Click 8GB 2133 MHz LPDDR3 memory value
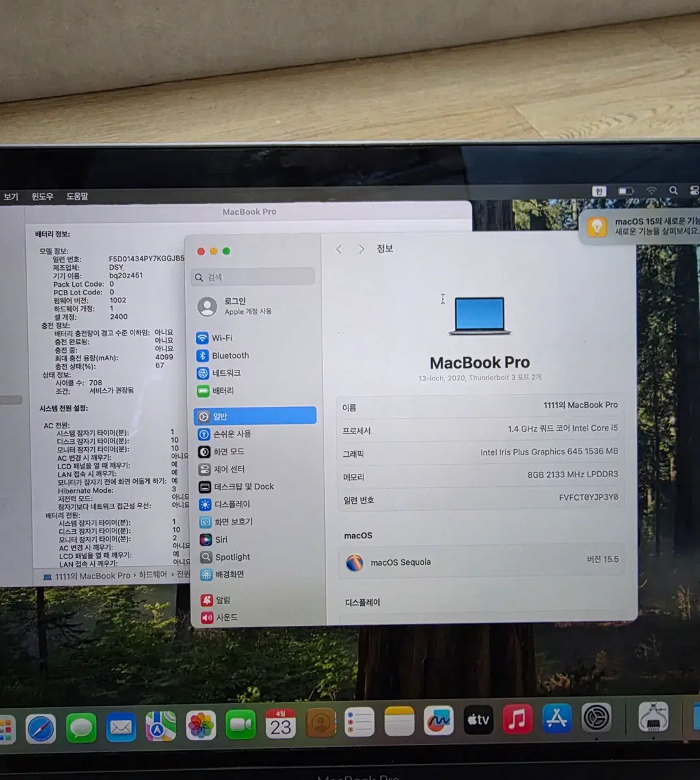Image resolution: width=700 pixels, height=780 pixels. (573, 474)
